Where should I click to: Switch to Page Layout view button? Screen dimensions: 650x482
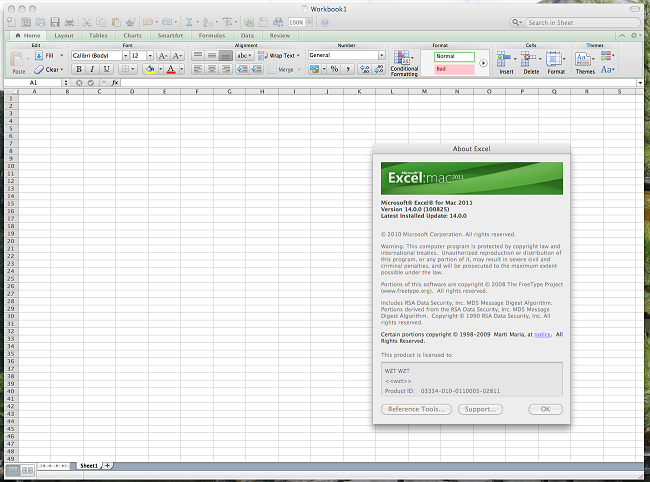[27, 470]
